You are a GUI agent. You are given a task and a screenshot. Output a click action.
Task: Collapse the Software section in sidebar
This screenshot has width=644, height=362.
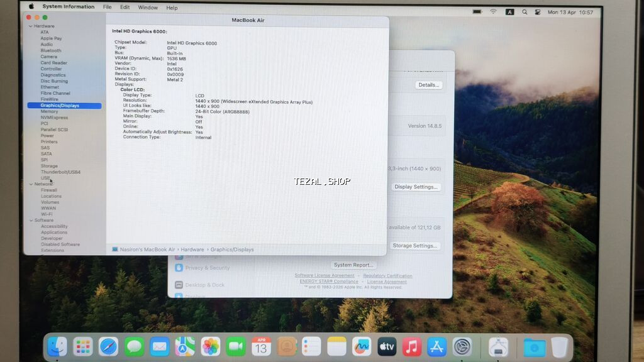(x=30, y=221)
